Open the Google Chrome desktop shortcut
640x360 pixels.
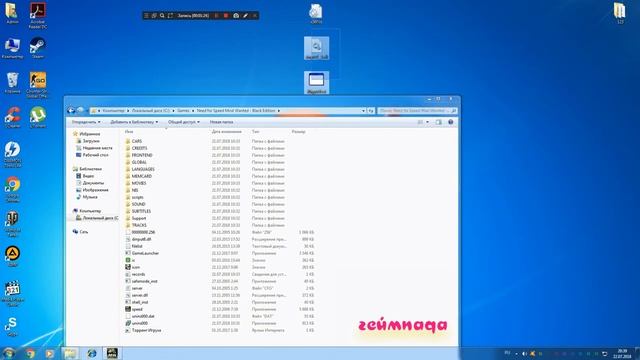(13, 189)
